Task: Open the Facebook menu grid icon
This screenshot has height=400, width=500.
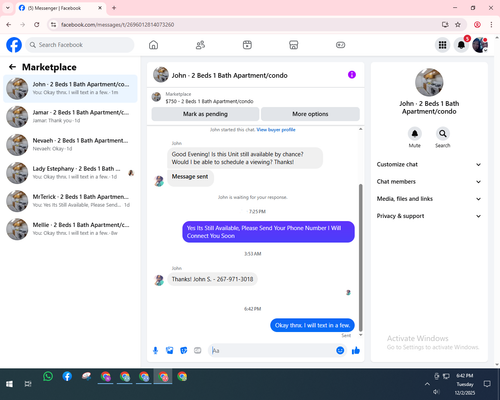Action: [x=442, y=45]
